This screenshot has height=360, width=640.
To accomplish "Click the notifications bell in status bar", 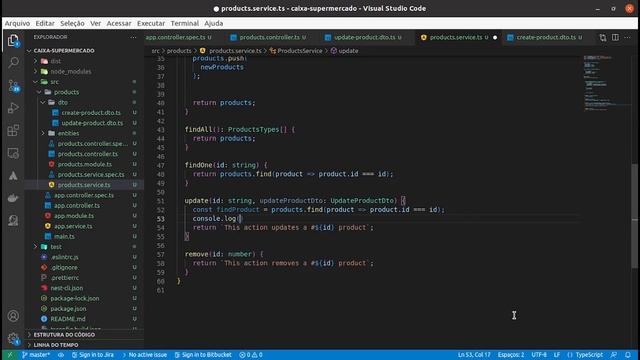I will point(628,355).
